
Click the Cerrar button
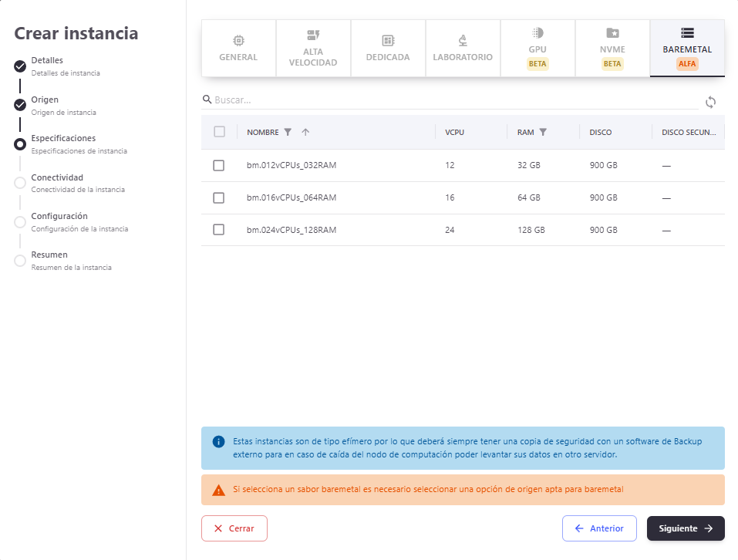pyautogui.click(x=234, y=528)
